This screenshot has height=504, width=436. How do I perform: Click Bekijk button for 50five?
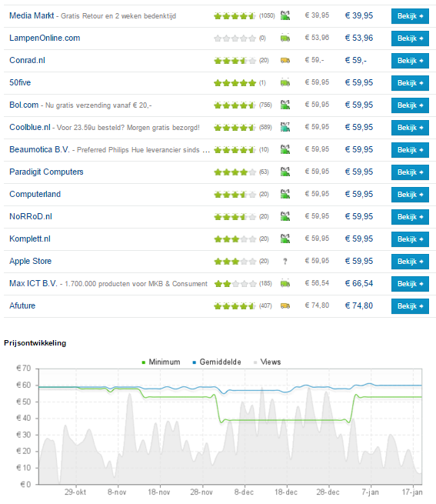pyautogui.click(x=410, y=83)
